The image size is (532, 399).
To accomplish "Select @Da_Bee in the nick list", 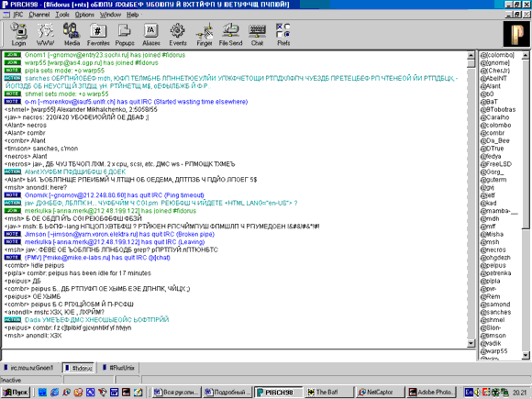I will pos(494,141).
